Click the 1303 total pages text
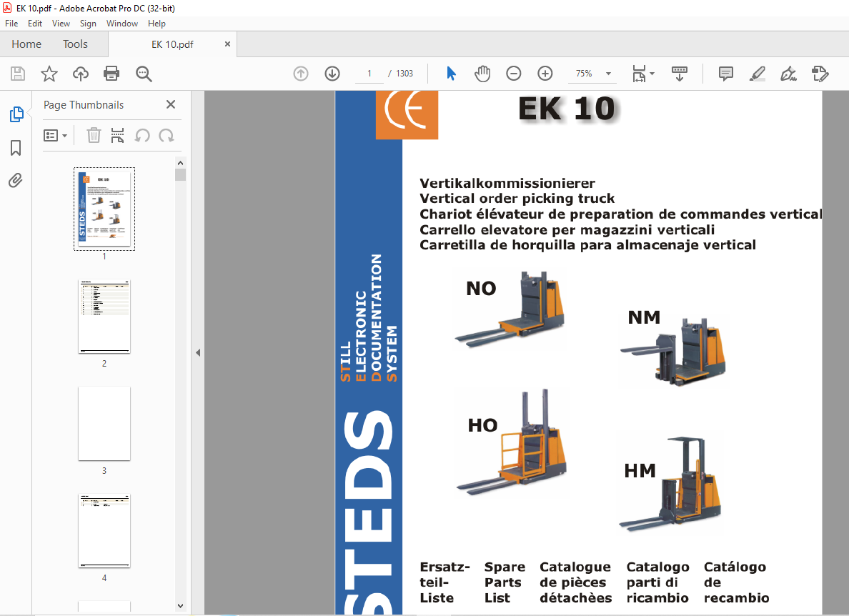Image resolution: width=849 pixels, height=616 pixels. tap(404, 74)
